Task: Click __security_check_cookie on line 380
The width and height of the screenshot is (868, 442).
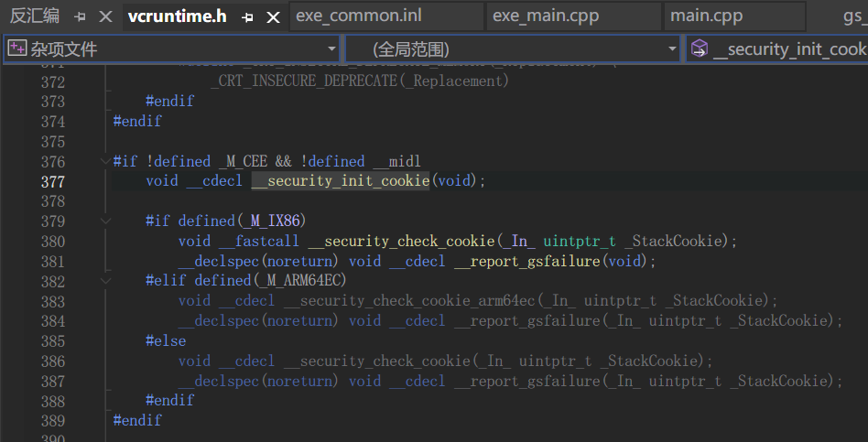Action: (401, 242)
